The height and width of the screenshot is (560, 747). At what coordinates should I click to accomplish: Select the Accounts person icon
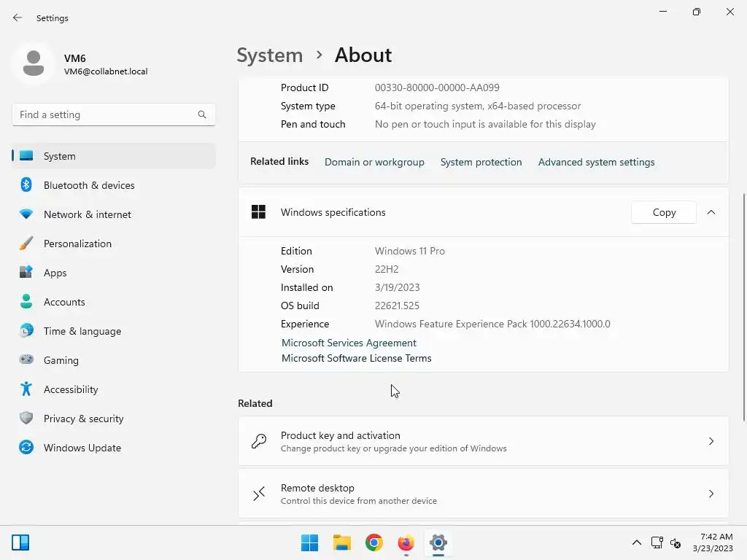pos(26,301)
